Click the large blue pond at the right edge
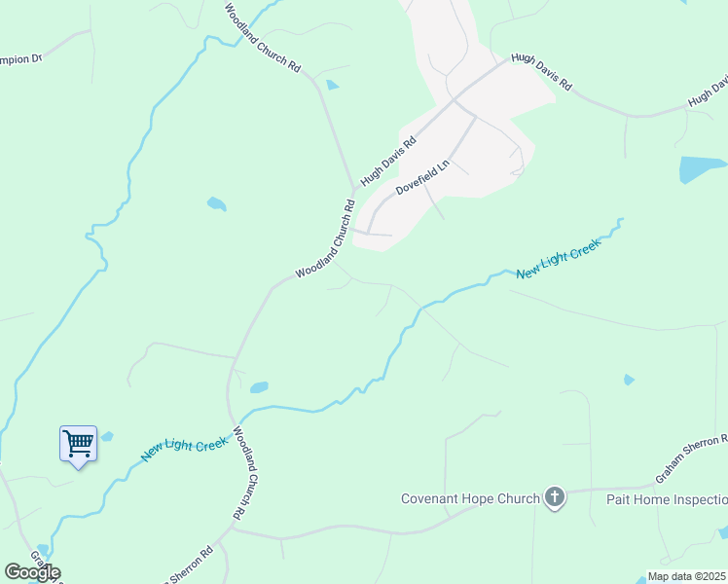The height and width of the screenshot is (584, 728). point(701,169)
